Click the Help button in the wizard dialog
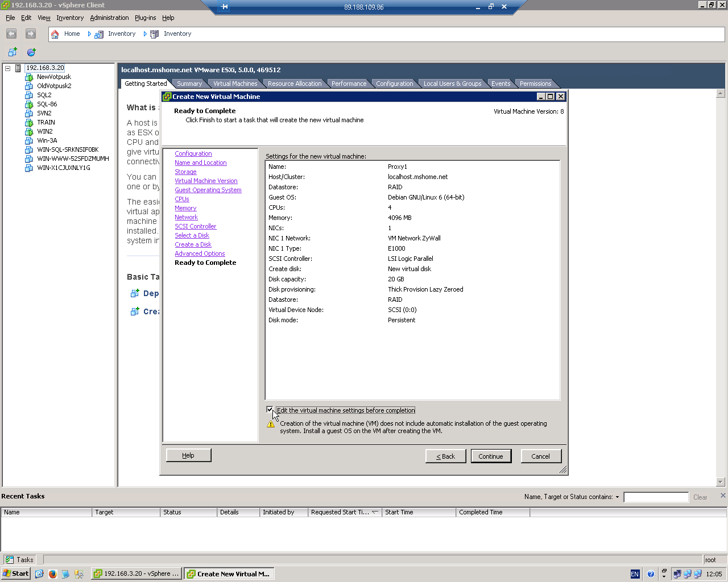This screenshot has height=582, width=728. 188,455
